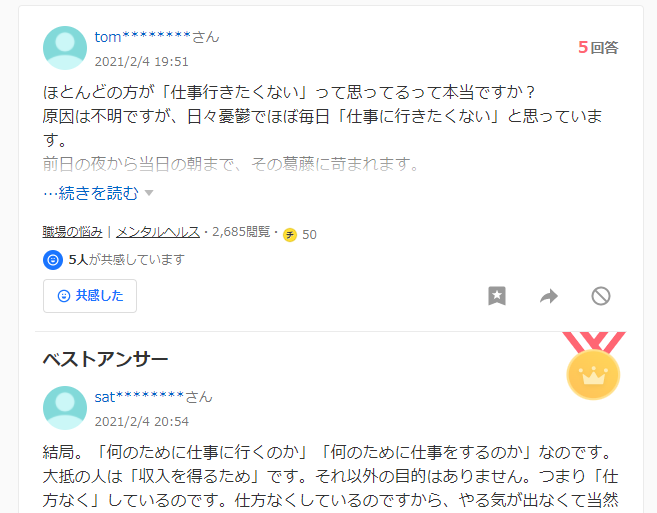Toggle the 共感した button

coord(90,296)
